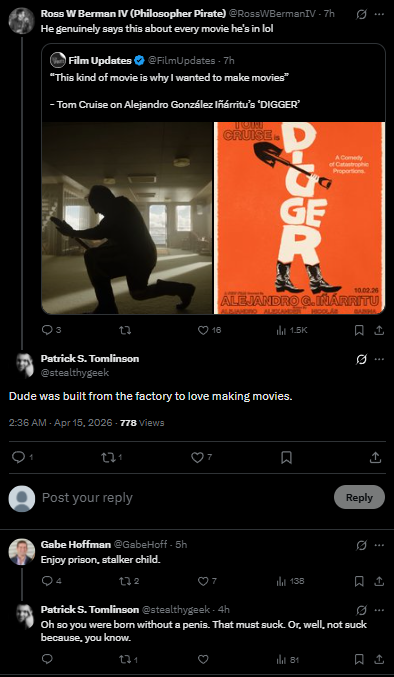Open the kneeling silhouette film still

pos(127,218)
